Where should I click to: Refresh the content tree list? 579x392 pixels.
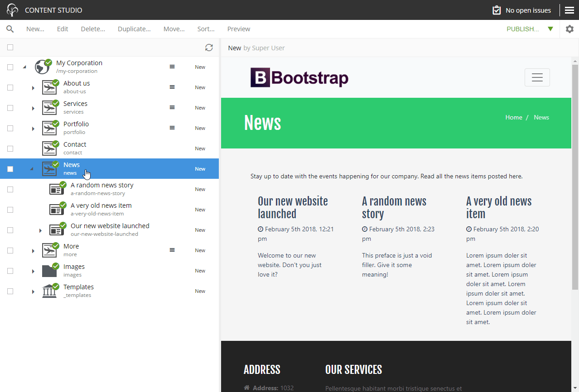point(209,47)
